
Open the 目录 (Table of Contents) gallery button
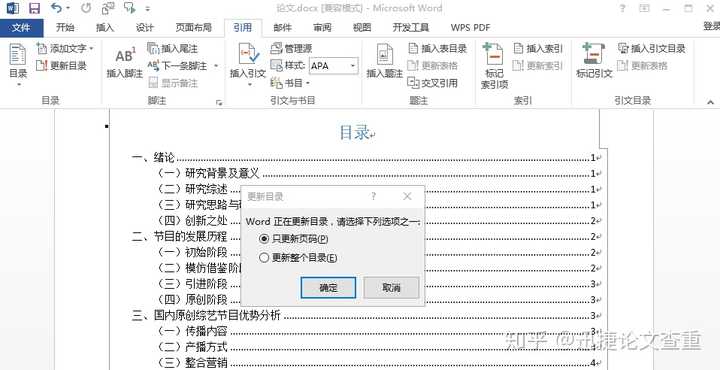[18, 66]
